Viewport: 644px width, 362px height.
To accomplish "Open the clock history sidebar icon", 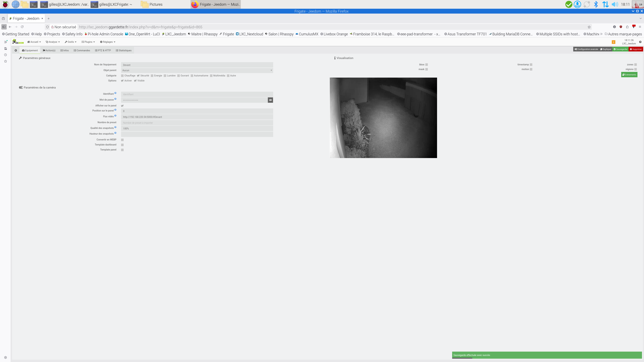I will [x=6, y=55].
